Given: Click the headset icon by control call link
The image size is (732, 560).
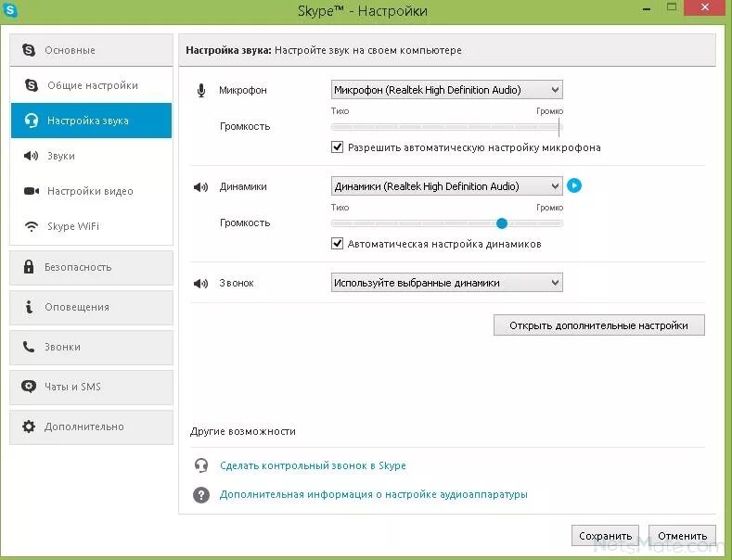Looking at the screenshot, I should click(x=201, y=465).
